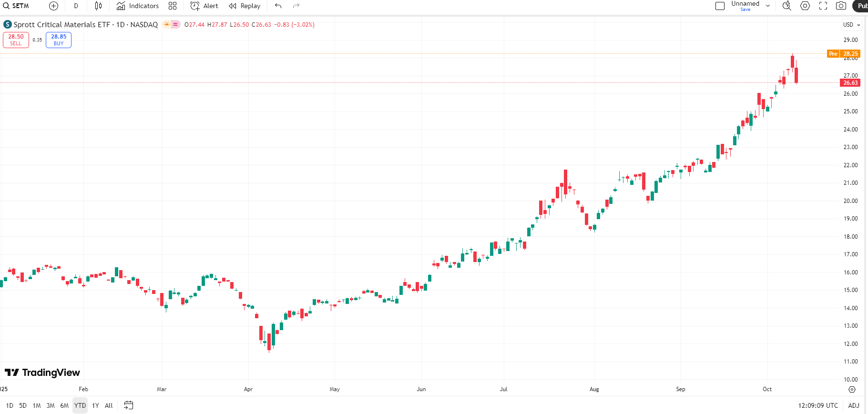Select the 6M time range
This screenshot has height=414, width=868.
point(64,405)
